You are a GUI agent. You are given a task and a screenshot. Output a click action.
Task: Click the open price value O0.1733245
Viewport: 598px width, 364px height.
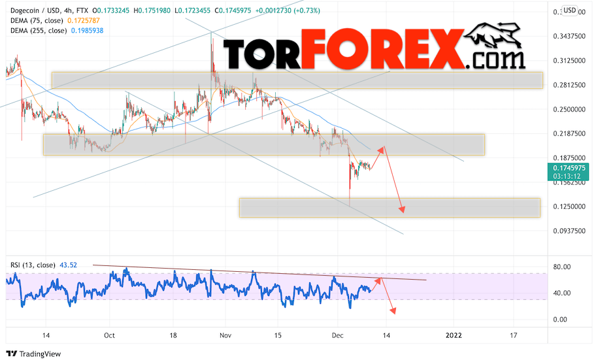pyautogui.click(x=110, y=10)
